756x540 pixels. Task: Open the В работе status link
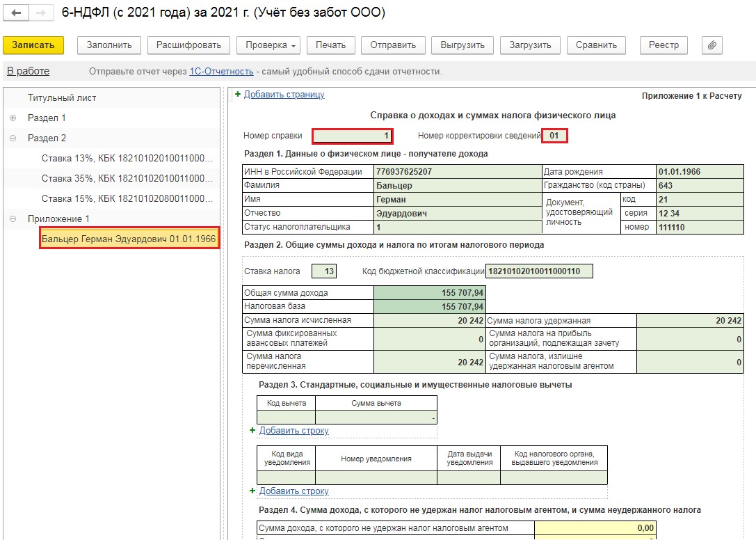coord(28,72)
